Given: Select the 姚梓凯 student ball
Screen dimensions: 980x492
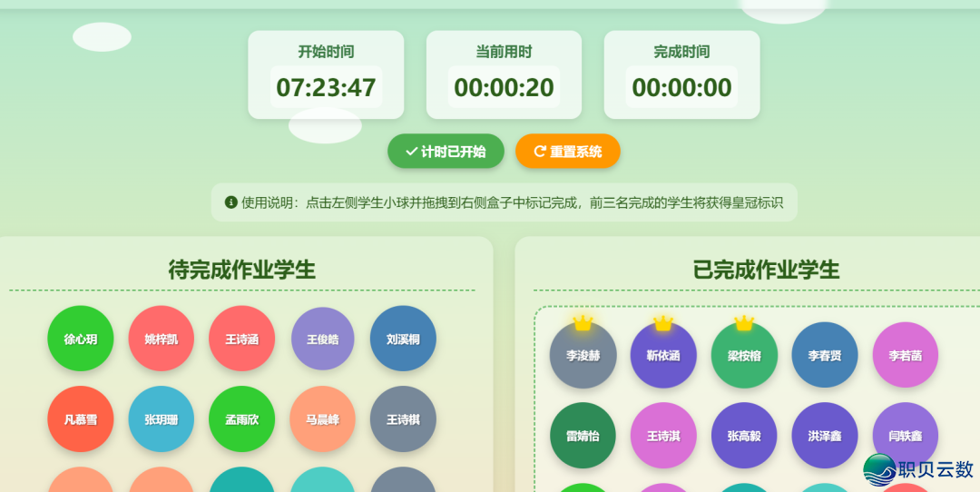Looking at the screenshot, I should pyautogui.click(x=162, y=339).
